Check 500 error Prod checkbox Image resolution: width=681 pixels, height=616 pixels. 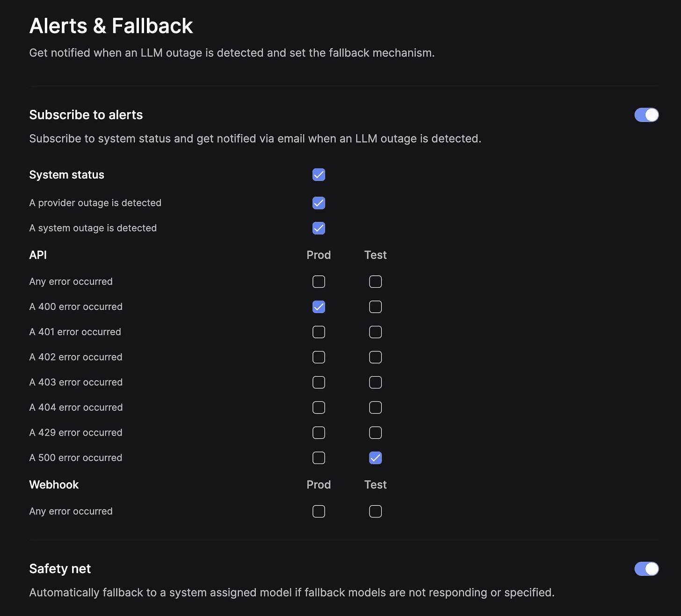(x=319, y=458)
